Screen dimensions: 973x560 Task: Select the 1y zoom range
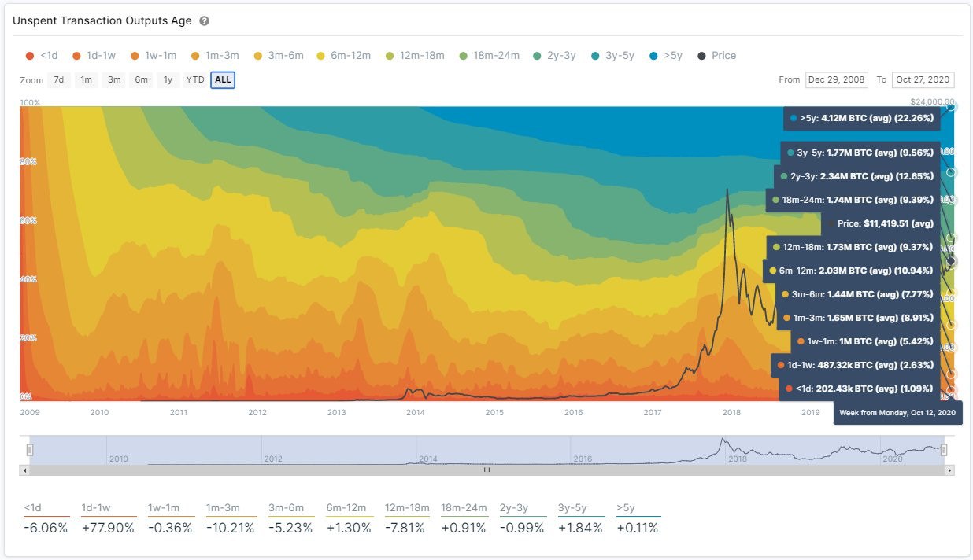(x=167, y=80)
